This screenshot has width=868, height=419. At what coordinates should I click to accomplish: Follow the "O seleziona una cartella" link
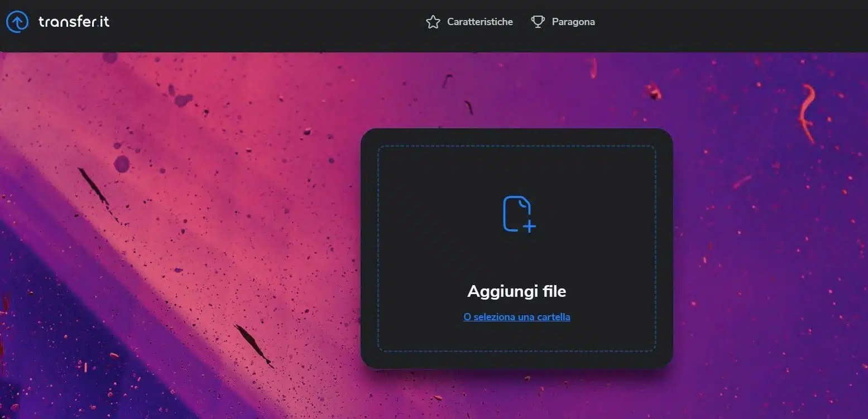coord(516,317)
